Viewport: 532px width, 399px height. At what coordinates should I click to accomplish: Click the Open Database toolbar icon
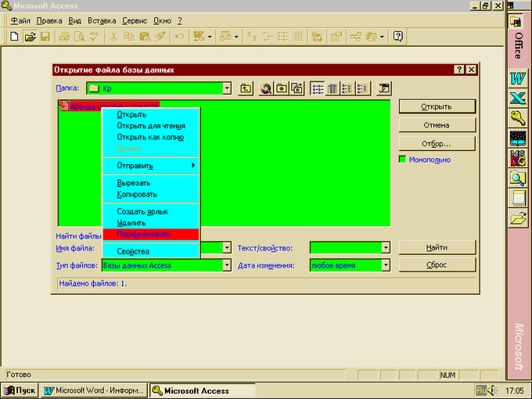[31, 36]
